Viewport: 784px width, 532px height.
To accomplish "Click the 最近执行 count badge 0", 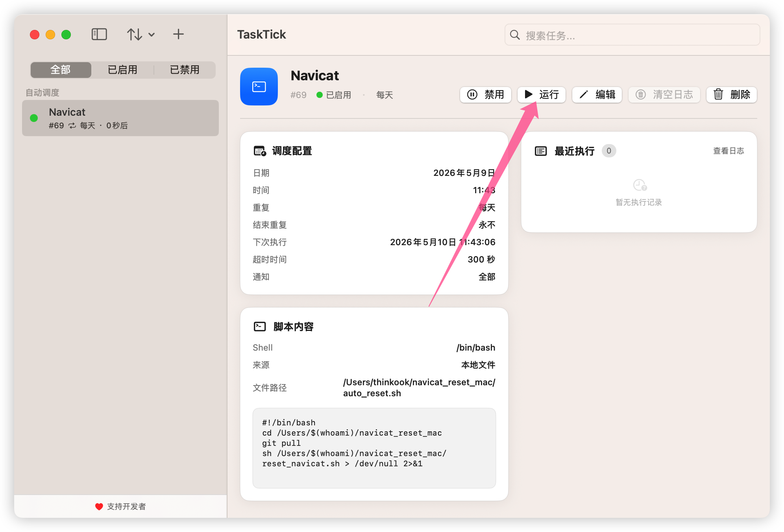I will (x=609, y=151).
